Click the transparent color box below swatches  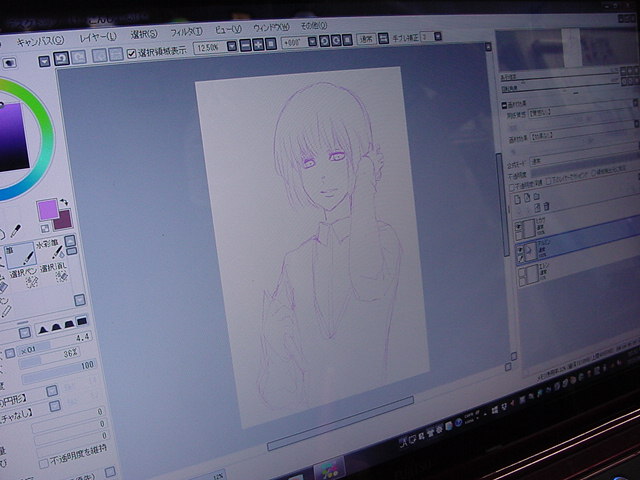[45, 228]
